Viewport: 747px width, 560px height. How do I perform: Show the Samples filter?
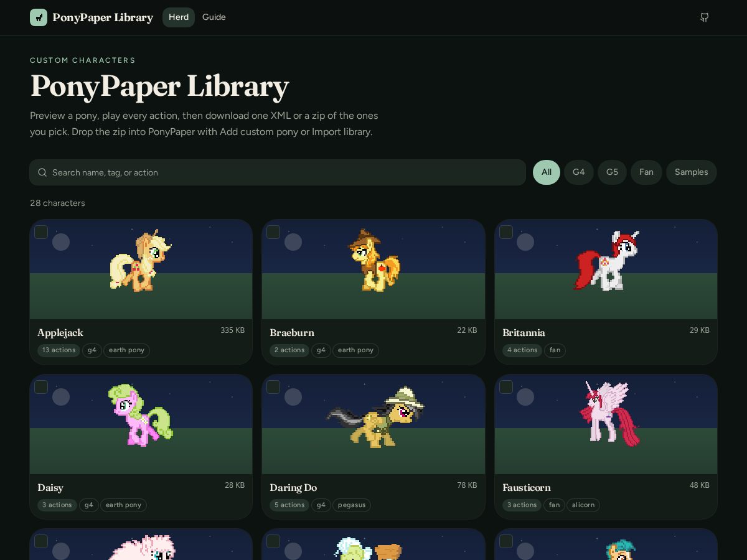[x=692, y=172]
